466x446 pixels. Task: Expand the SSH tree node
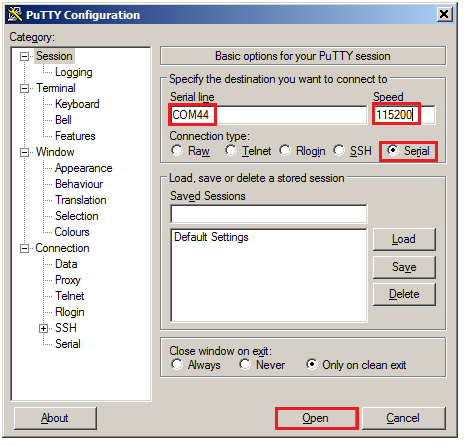coord(43,328)
